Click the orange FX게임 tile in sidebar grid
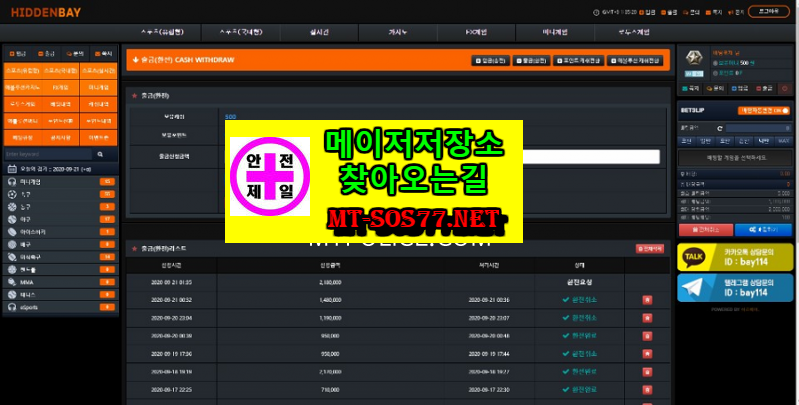 click(x=61, y=88)
